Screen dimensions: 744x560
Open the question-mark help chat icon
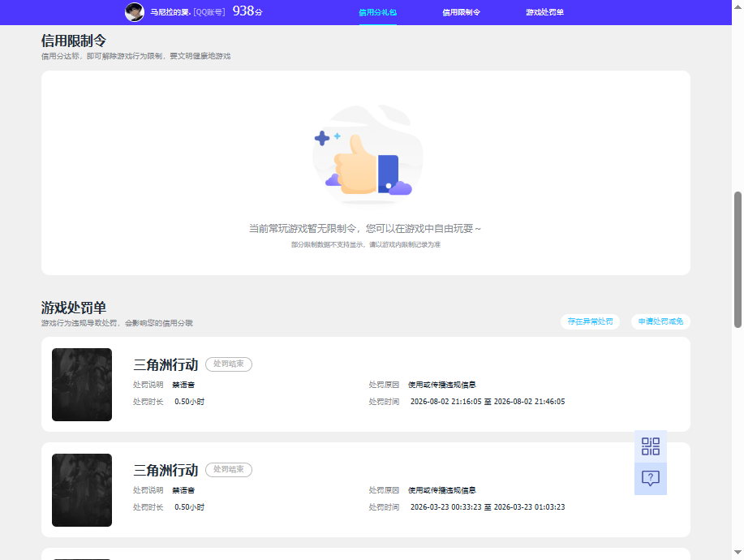pyautogui.click(x=651, y=478)
